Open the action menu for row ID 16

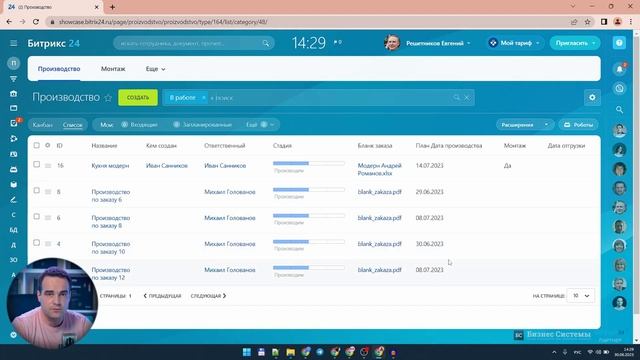[x=48, y=166]
